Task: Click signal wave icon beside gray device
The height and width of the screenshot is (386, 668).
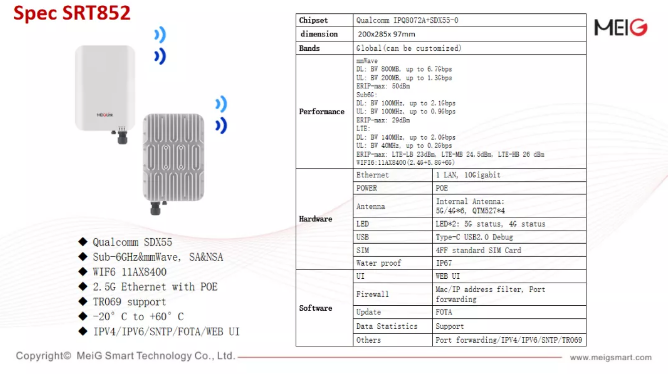Action: 221,115
